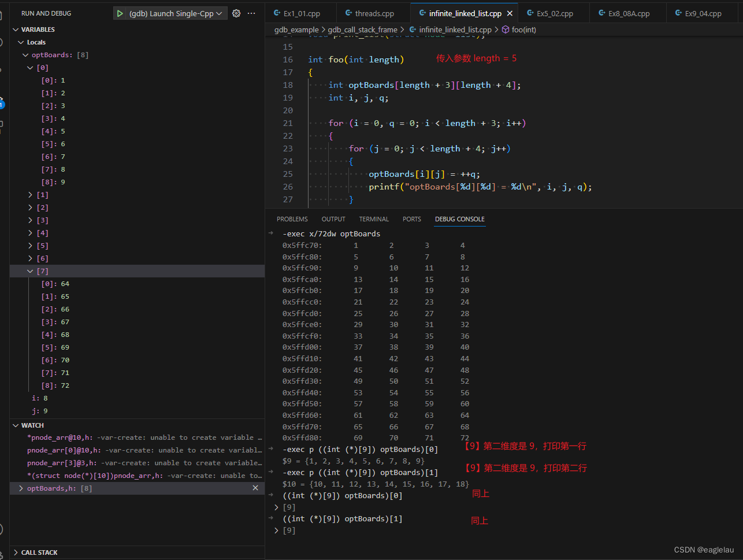743x560 pixels.
Task: Switch to the PROBLEMS panel tab
Action: tap(292, 218)
